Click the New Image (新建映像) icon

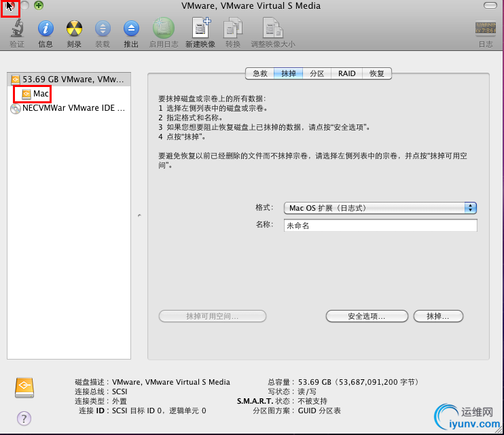coord(200,28)
